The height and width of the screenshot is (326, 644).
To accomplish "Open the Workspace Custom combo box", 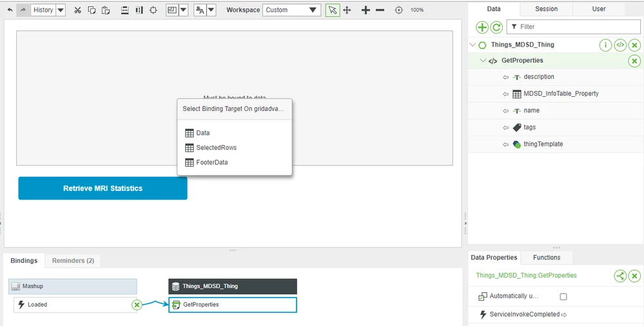I will coord(291,10).
